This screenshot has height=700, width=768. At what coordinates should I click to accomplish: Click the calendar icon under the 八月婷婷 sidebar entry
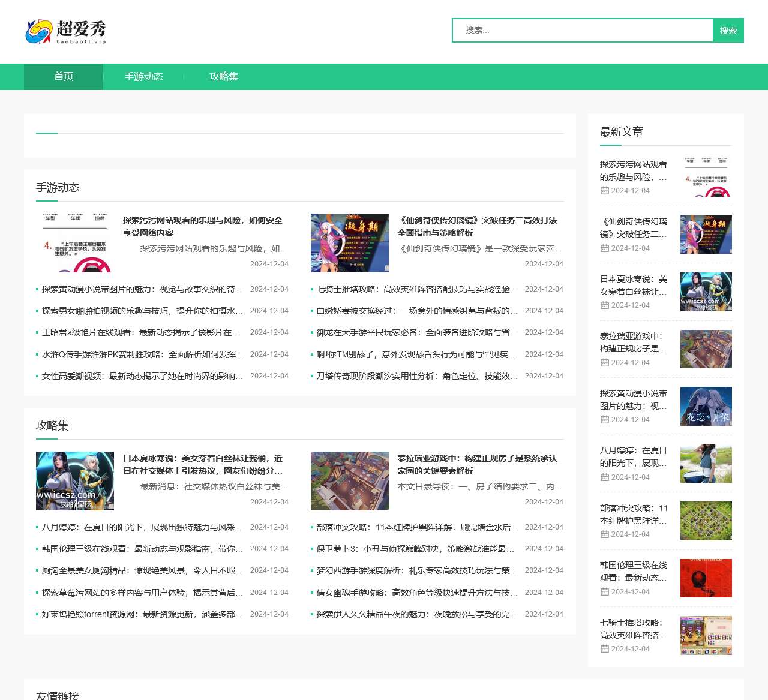(x=604, y=477)
